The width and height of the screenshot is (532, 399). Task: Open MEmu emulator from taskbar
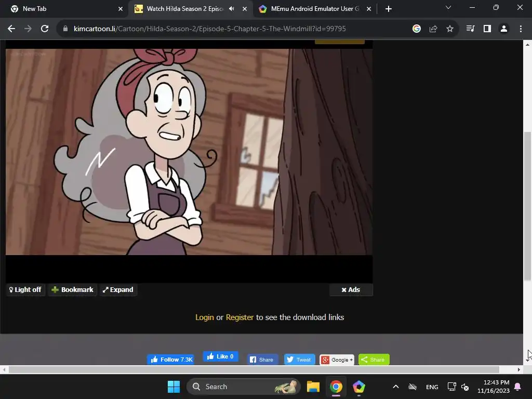click(x=358, y=387)
